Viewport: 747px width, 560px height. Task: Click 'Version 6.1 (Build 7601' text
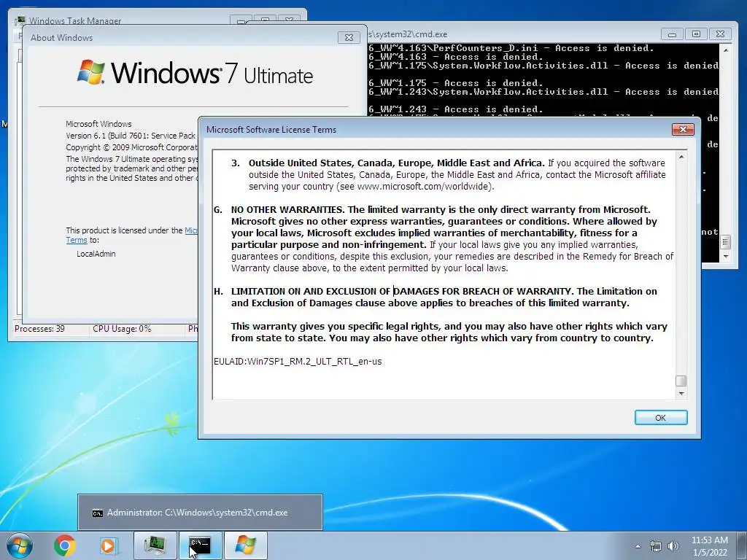[107, 136]
